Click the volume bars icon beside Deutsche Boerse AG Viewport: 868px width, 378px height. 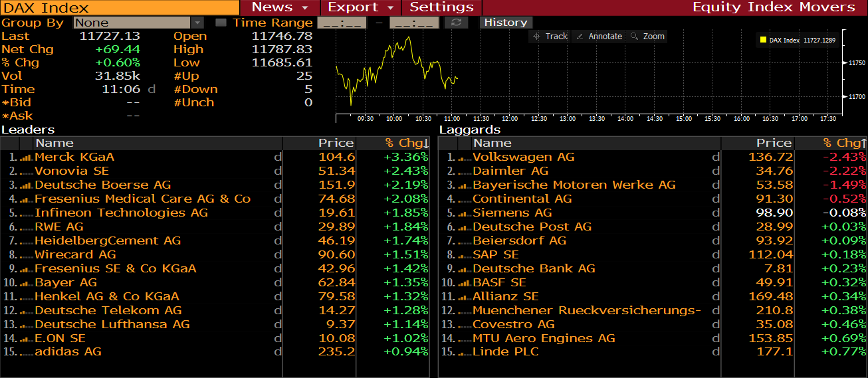tap(26, 185)
